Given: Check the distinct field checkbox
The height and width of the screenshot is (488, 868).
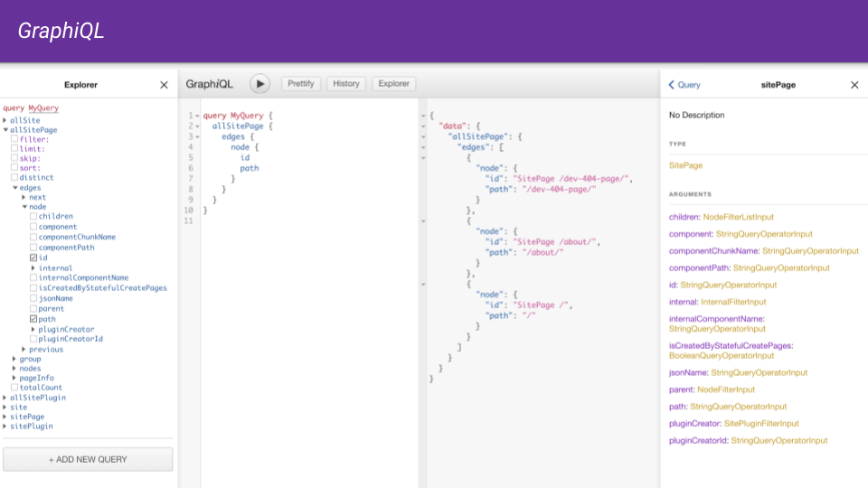Looking at the screenshot, I should click(x=14, y=177).
